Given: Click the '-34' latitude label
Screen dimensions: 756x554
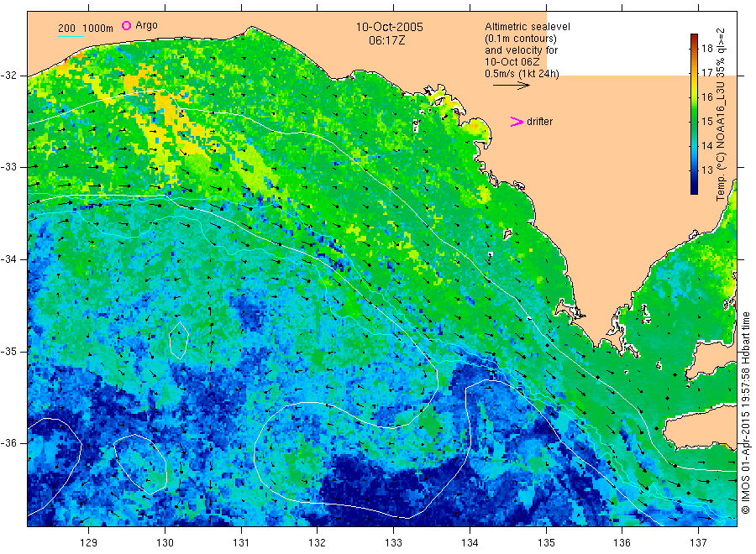Looking at the screenshot, I should click(8, 259).
